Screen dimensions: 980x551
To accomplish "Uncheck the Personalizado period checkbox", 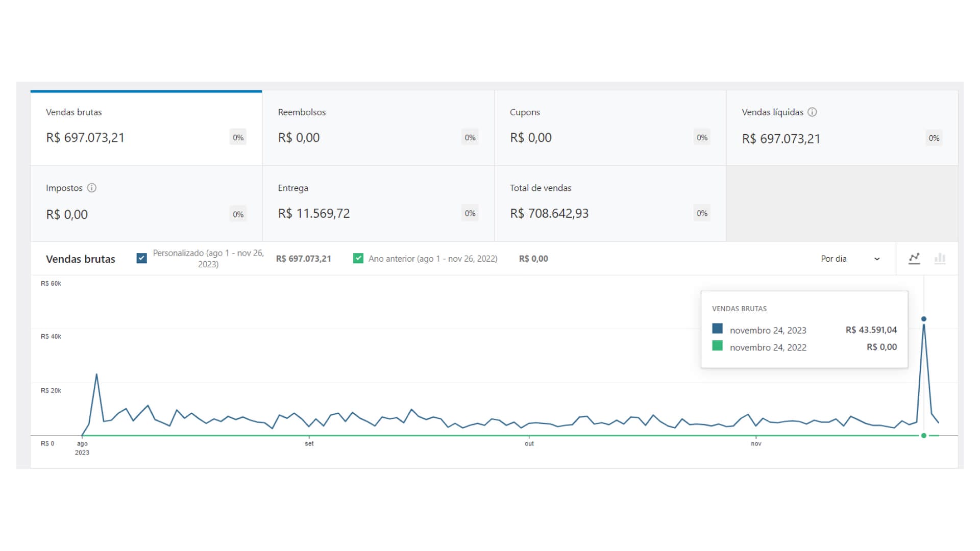I will (x=142, y=258).
